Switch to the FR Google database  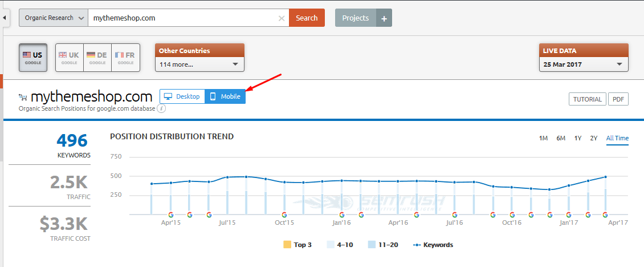(x=126, y=58)
